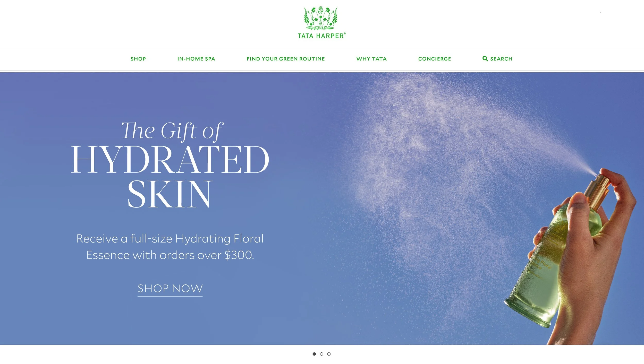Open the Shop menu
Image resolution: width=644 pixels, height=364 pixels.
coord(138,59)
